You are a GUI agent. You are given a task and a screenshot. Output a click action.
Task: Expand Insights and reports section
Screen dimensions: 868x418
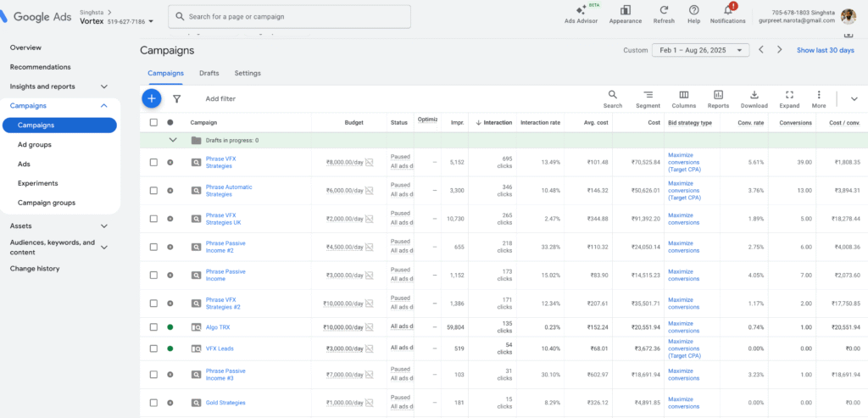[104, 86]
